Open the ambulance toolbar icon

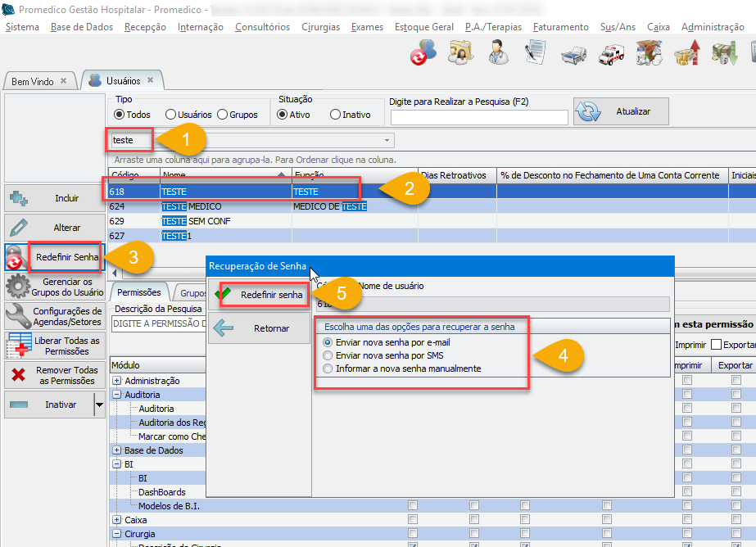click(x=611, y=56)
